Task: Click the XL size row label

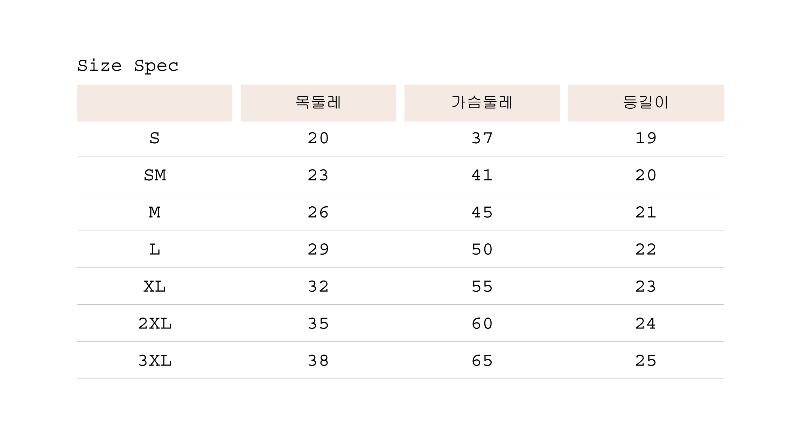Action: [x=154, y=286]
